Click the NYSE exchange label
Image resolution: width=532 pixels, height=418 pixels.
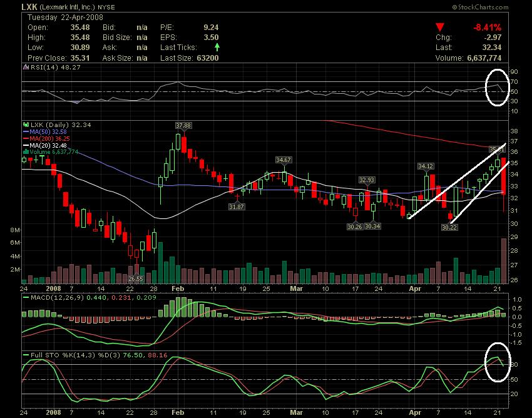pos(106,7)
